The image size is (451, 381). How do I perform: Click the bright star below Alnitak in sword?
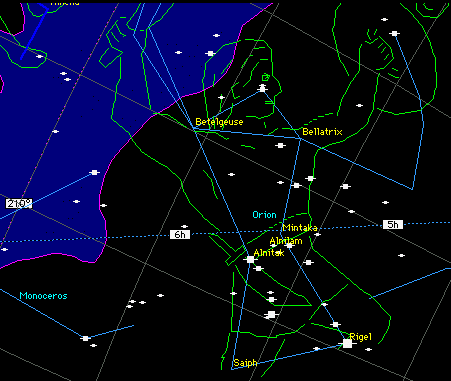271,314
